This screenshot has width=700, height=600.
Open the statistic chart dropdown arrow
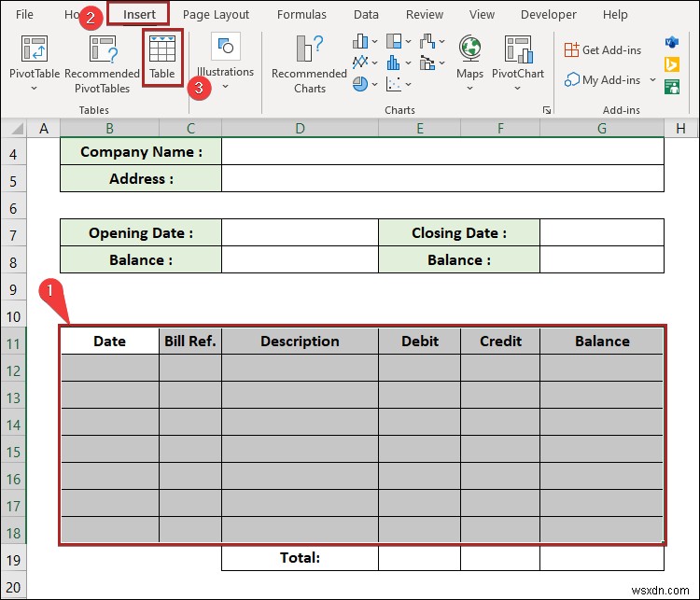pos(408,63)
